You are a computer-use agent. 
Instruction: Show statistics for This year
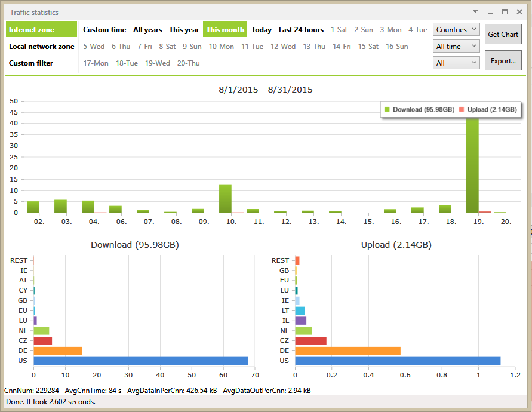click(x=184, y=30)
